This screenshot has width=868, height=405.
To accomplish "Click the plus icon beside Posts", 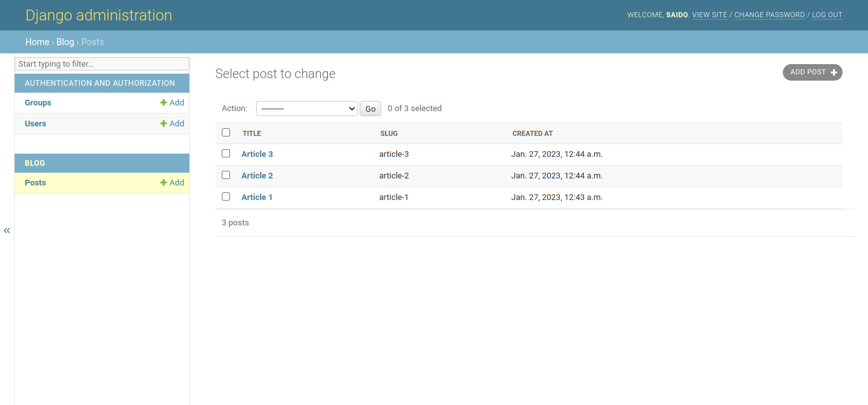I will pyautogui.click(x=163, y=183).
